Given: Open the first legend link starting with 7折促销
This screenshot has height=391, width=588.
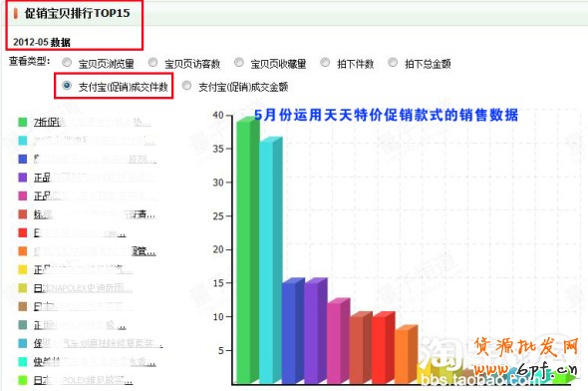Looking at the screenshot, I should [93, 123].
